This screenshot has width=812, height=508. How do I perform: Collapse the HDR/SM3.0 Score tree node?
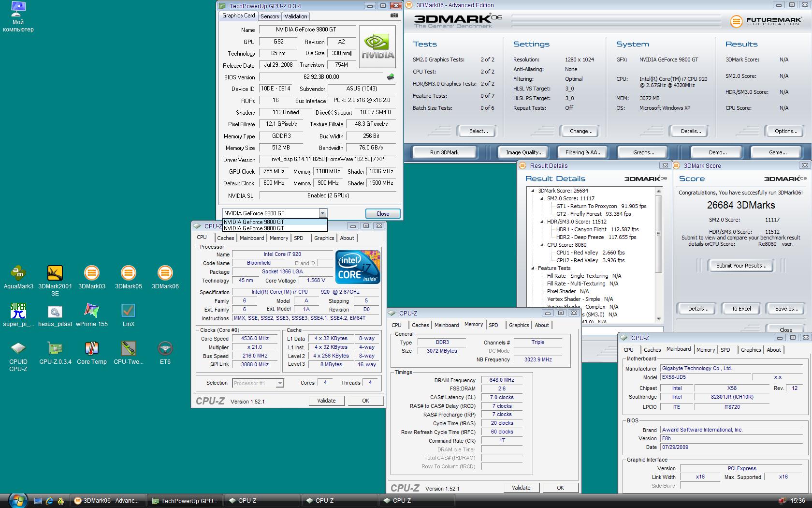(542, 222)
